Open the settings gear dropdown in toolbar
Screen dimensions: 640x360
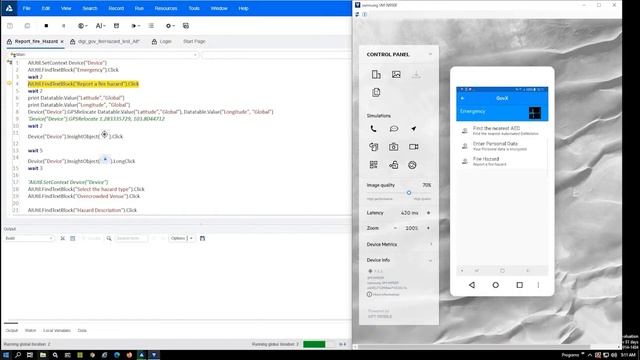coord(170,26)
